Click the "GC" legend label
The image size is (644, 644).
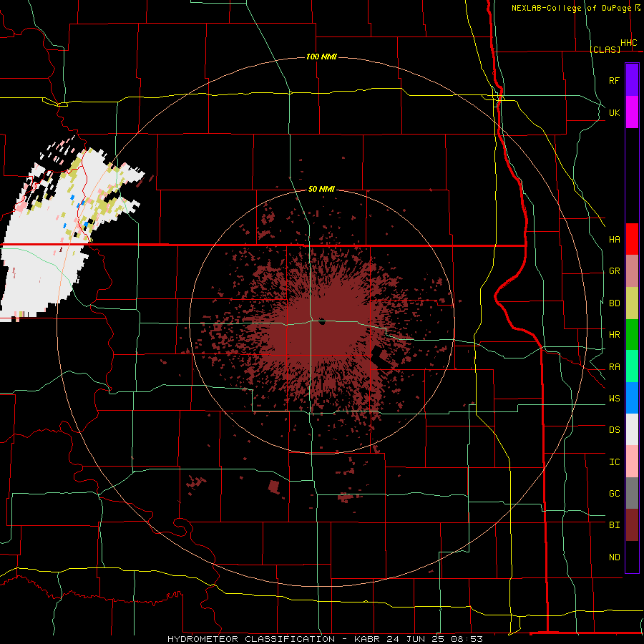click(x=614, y=493)
